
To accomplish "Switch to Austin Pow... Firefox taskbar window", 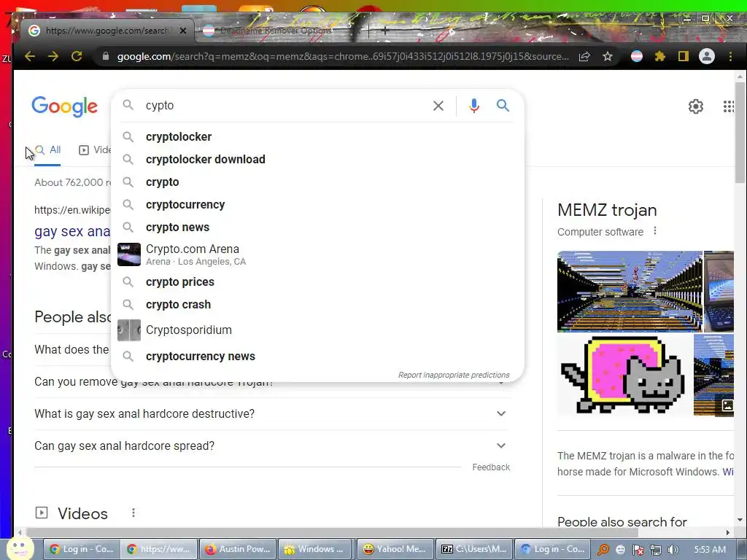I will click(237, 549).
